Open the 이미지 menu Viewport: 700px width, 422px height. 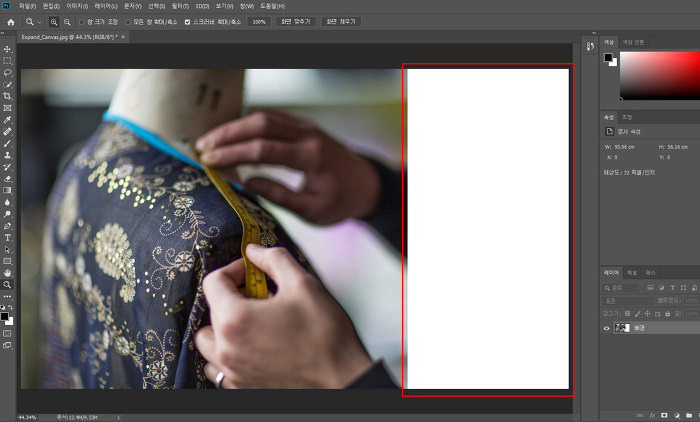pos(77,6)
